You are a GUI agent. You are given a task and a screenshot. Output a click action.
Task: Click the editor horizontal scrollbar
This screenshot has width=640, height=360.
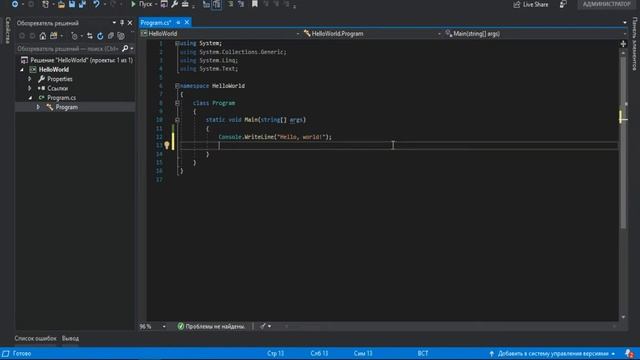(449, 326)
